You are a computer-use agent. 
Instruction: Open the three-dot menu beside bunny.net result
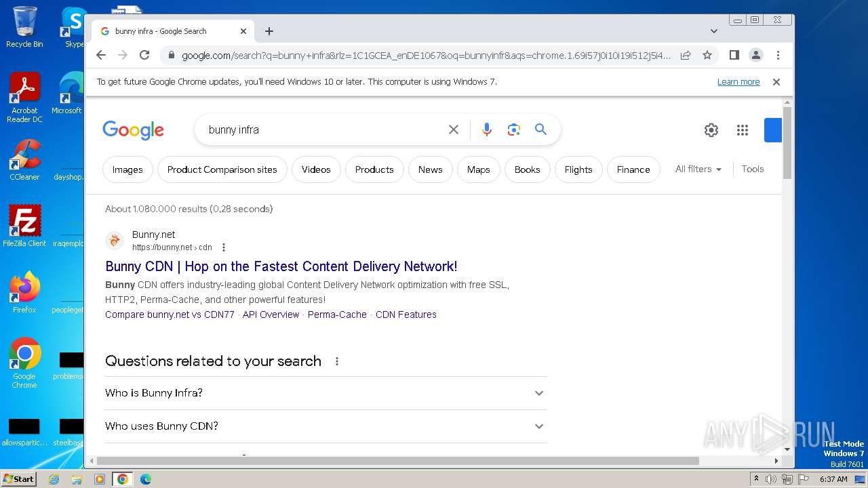(x=224, y=247)
